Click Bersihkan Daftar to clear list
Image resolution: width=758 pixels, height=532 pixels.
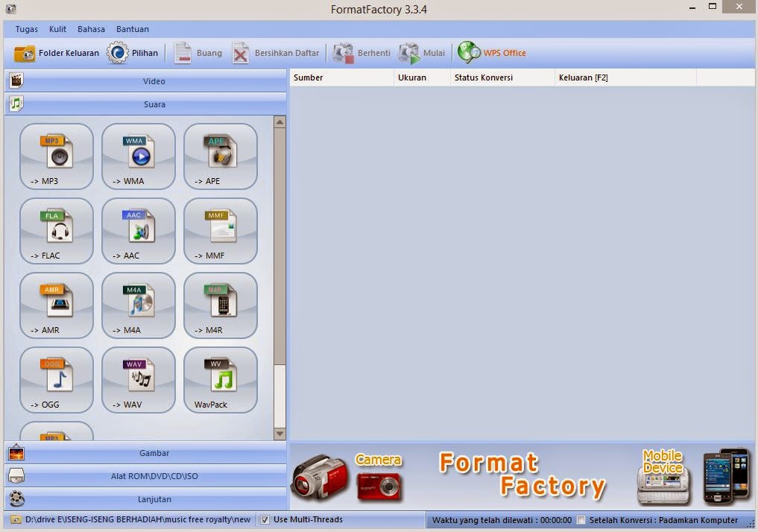276,53
